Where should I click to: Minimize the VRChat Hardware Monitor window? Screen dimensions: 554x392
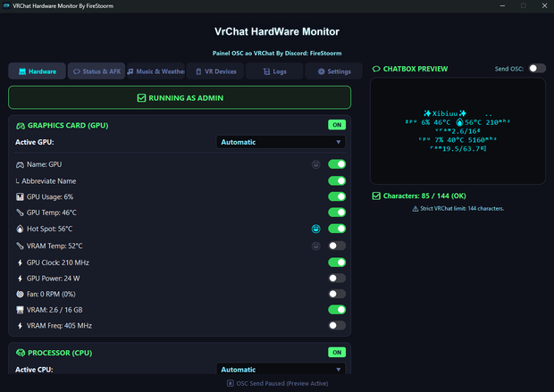(502, 5)
